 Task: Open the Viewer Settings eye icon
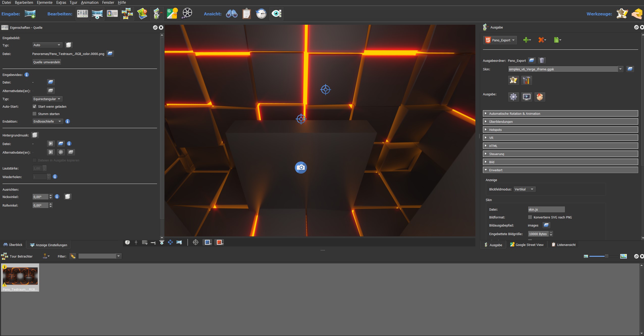[x=276, y=14]
